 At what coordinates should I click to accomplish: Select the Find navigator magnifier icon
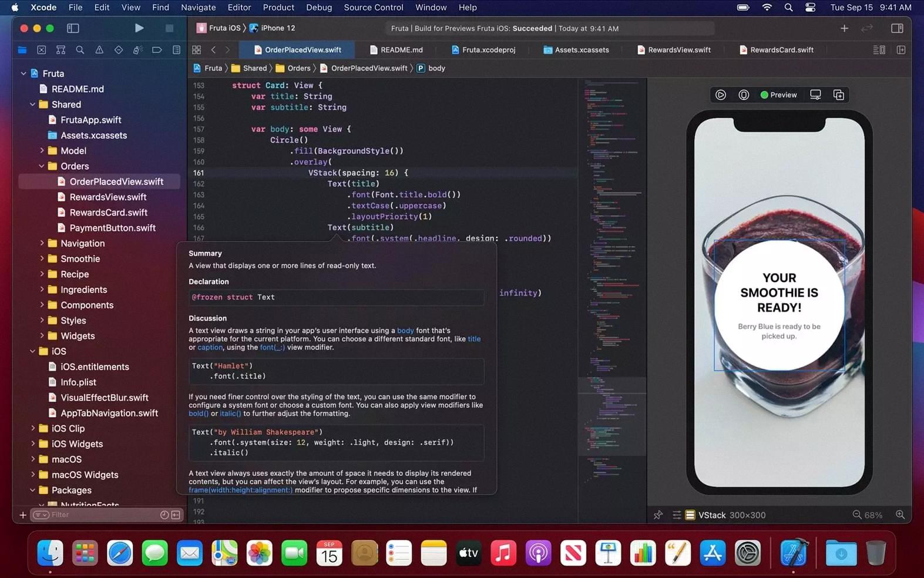80,50
